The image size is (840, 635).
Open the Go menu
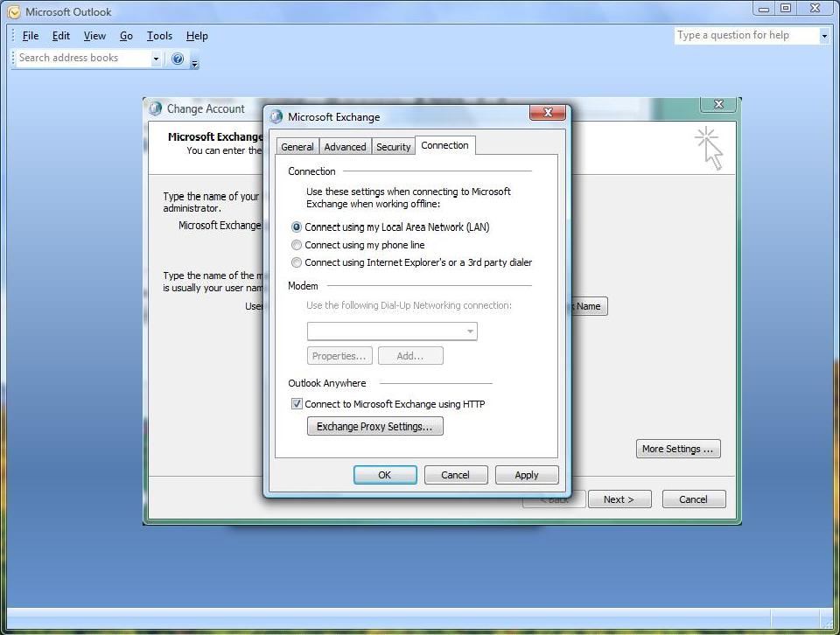(126, 36)
